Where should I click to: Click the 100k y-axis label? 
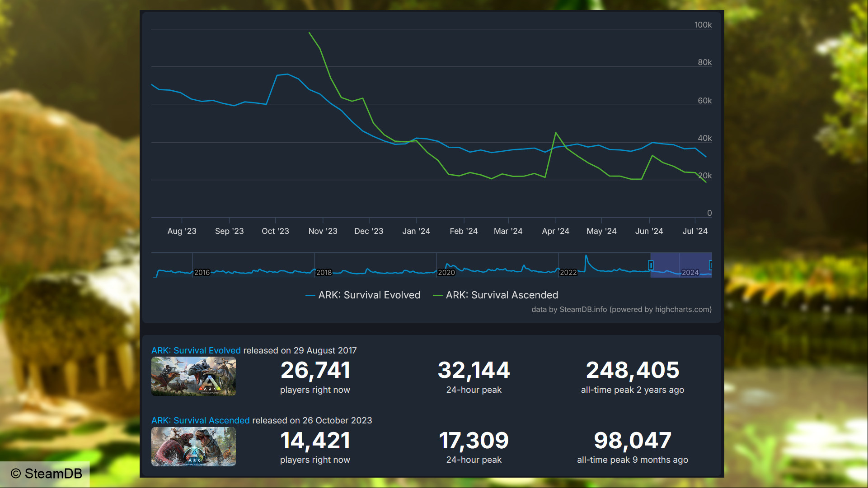point(703,25)
